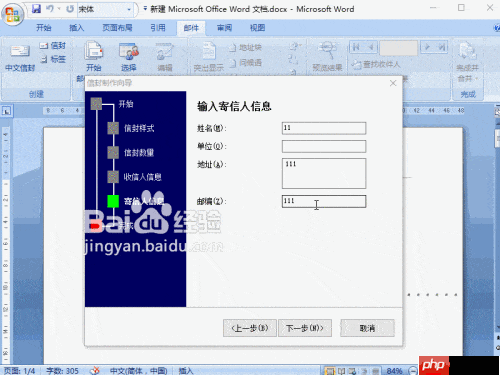Viewport: 500px width, 375px height.
Task: Open the 引用 ribbon tab
Action: [158, 28]
